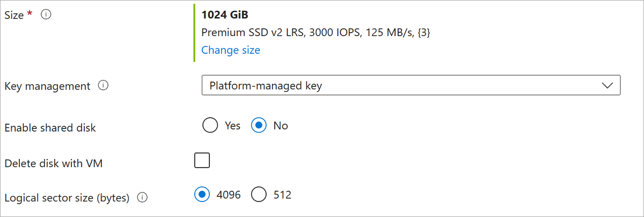Open the Platform-managed key dropdown

tap(411, 85)
